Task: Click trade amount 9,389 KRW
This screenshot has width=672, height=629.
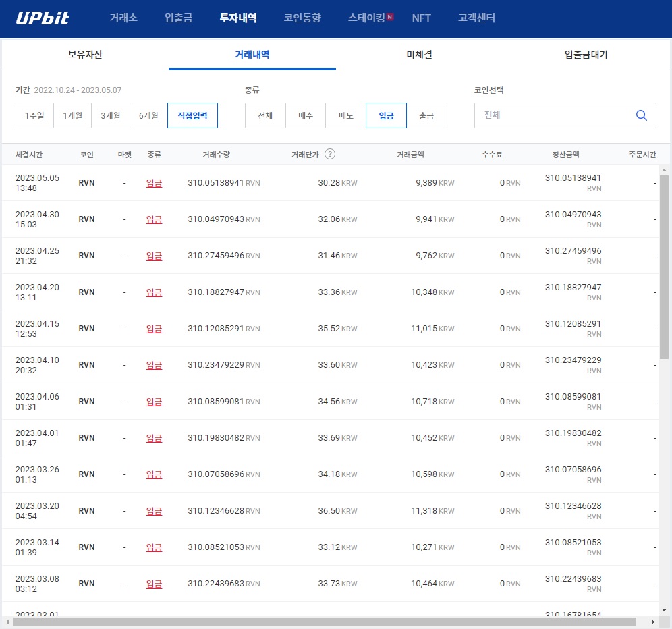Action: 435,183
